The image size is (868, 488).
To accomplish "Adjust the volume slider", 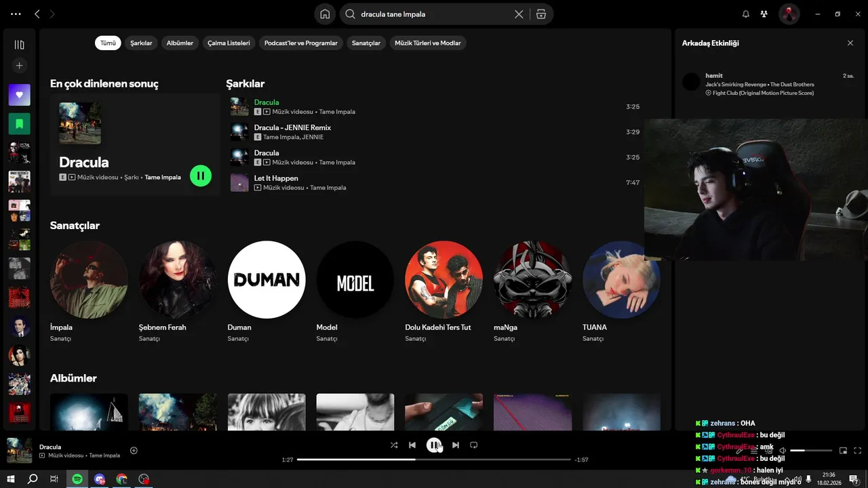I will point(811,451).
